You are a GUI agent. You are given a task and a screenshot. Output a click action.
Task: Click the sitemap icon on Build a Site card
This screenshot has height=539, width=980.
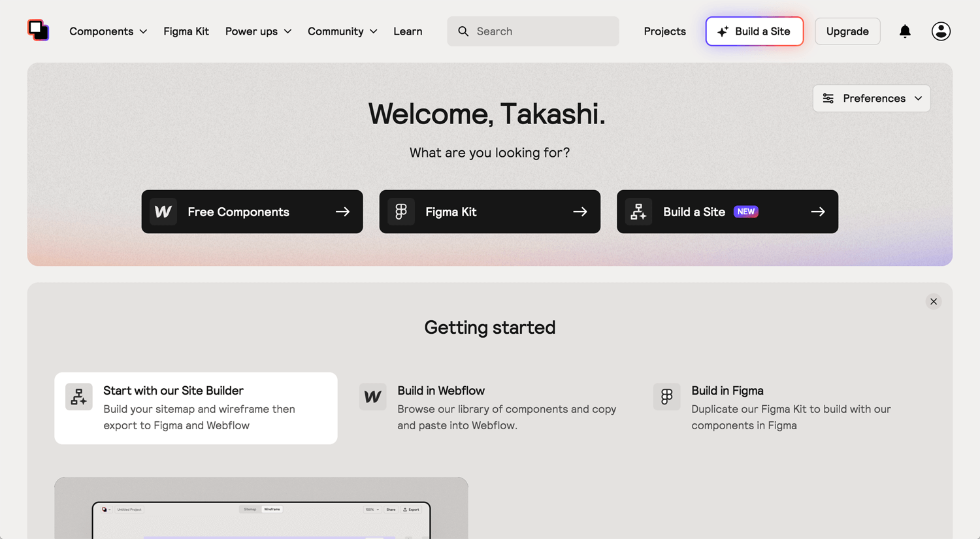point(639,212)
